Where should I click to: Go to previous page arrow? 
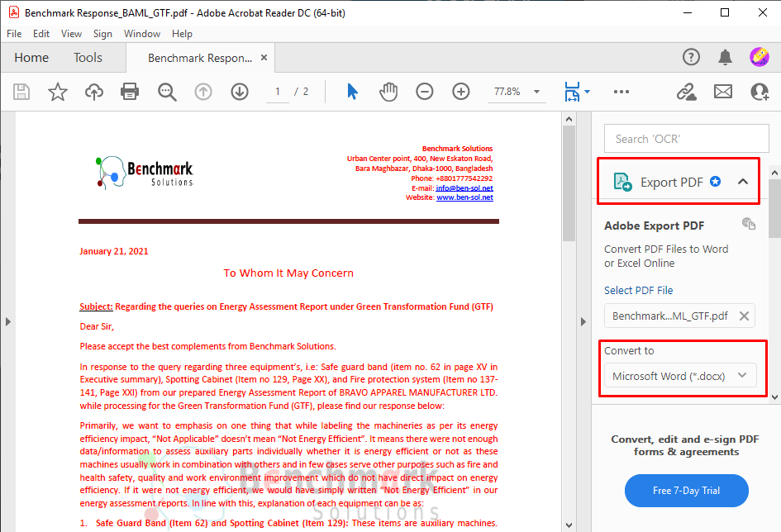click(x=203, y=92)
